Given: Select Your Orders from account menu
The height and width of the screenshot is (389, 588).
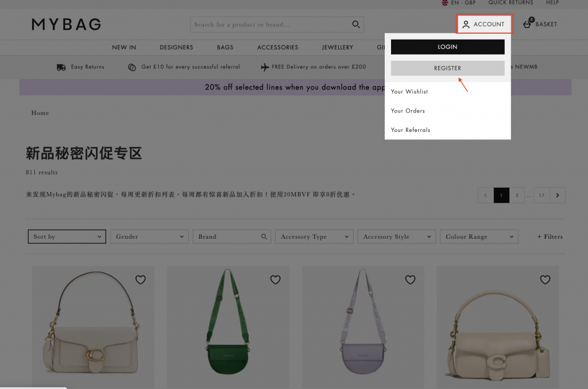Looking at the screenshot, I should tap(408, 111).
